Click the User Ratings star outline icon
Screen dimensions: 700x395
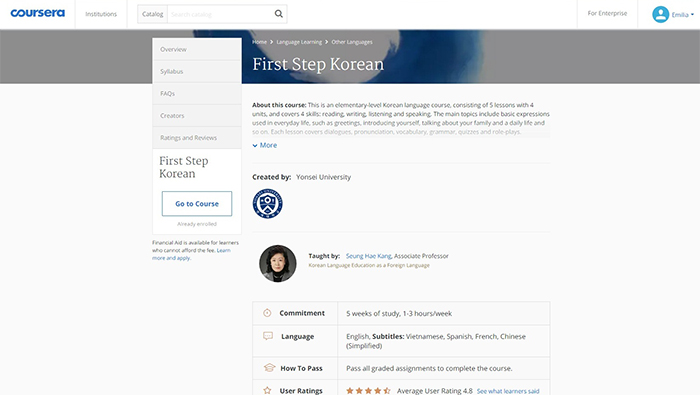[x=267, y=391]
